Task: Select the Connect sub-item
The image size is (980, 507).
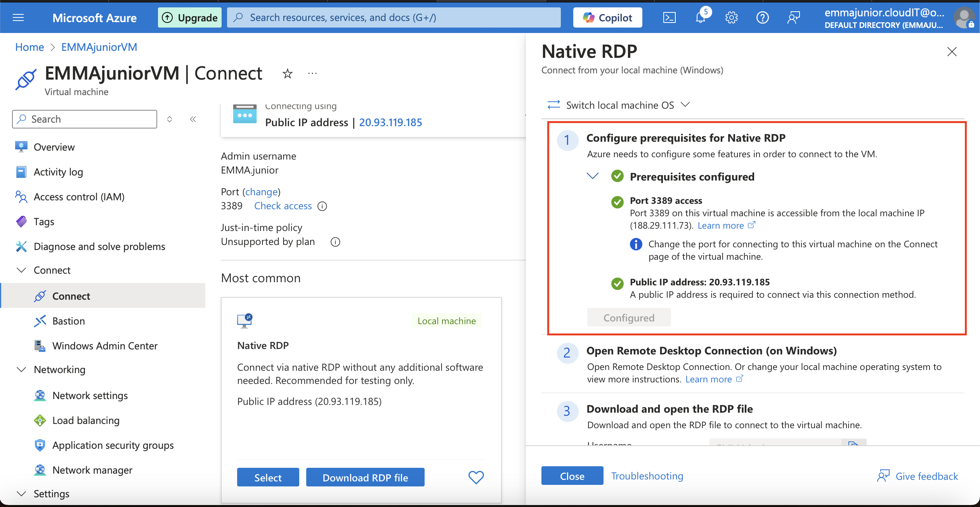Action: [103, 296]
